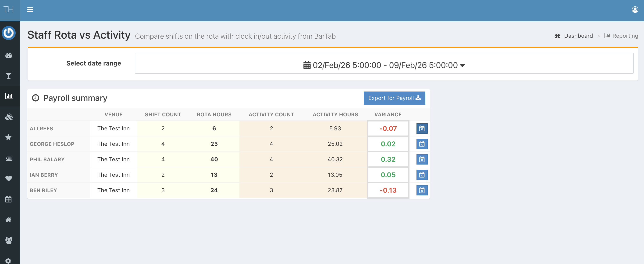Open the bar chart reporting sidebar icon
The height and width of the screenshot is (264, 644).
click(9, 96)
